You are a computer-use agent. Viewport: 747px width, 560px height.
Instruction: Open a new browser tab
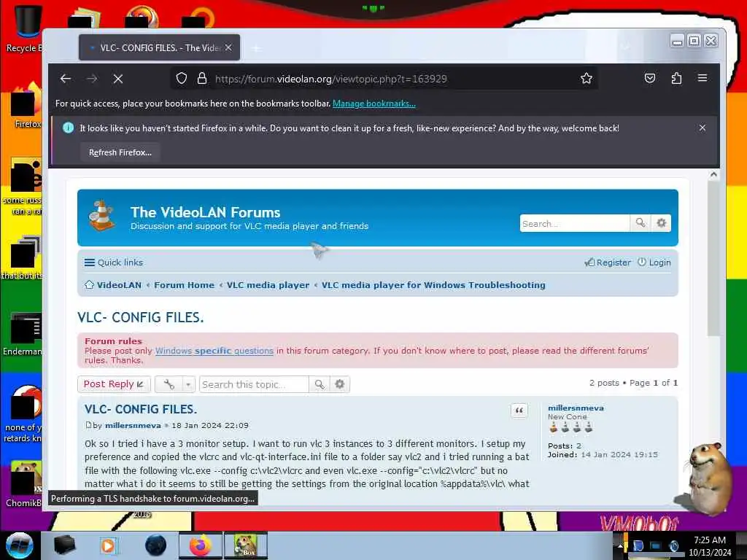pyautogui.click(x=256, y=48)
